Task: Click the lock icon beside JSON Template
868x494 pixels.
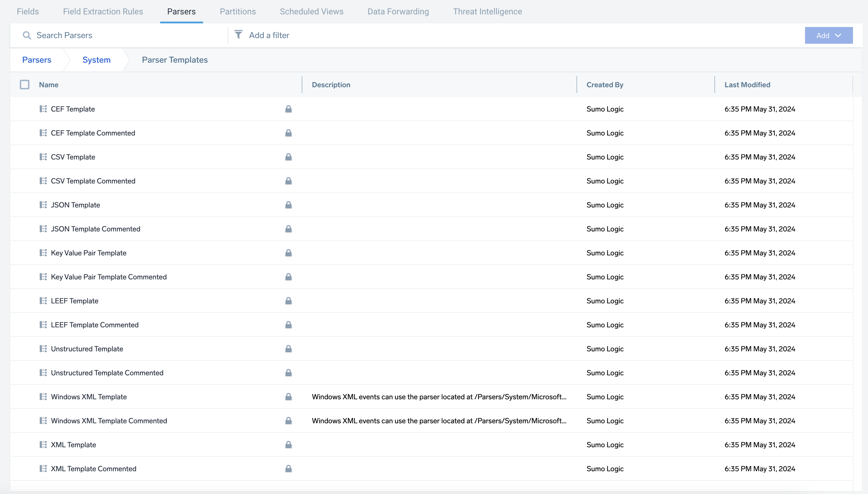Action: click(x=288, y=205)
